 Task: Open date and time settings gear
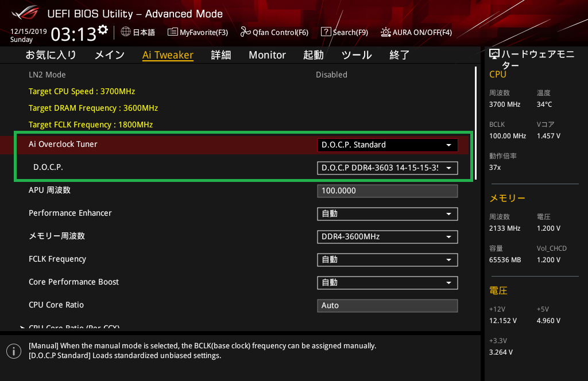click(103, 30)
